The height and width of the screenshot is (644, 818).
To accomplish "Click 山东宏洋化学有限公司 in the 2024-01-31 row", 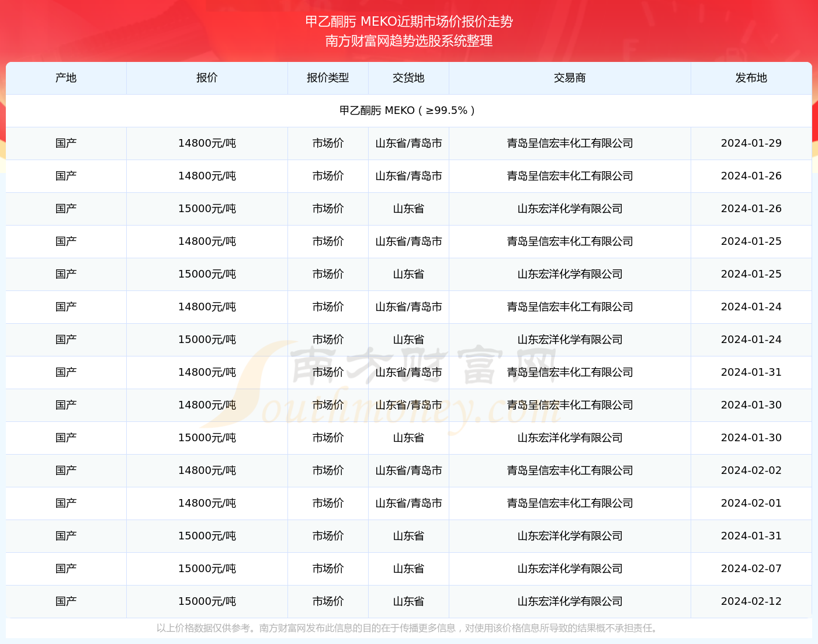I will tap(570, 536).
